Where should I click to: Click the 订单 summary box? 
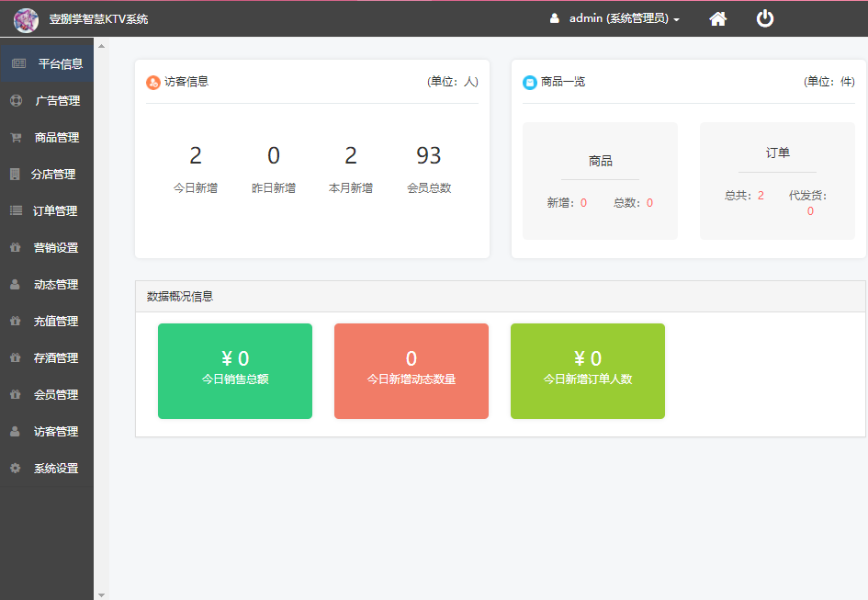[777, 181]
